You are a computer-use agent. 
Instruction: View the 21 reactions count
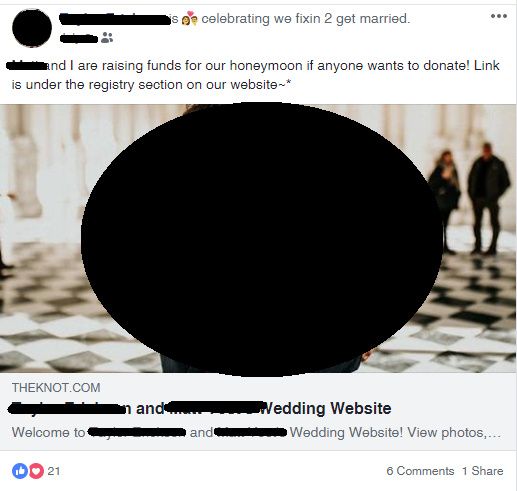54,471
